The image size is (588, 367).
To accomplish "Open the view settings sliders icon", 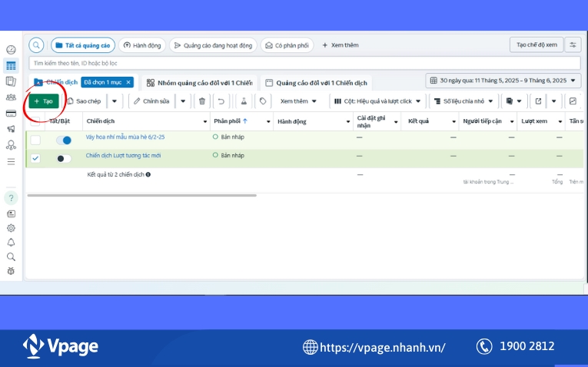I will point(573,45).
